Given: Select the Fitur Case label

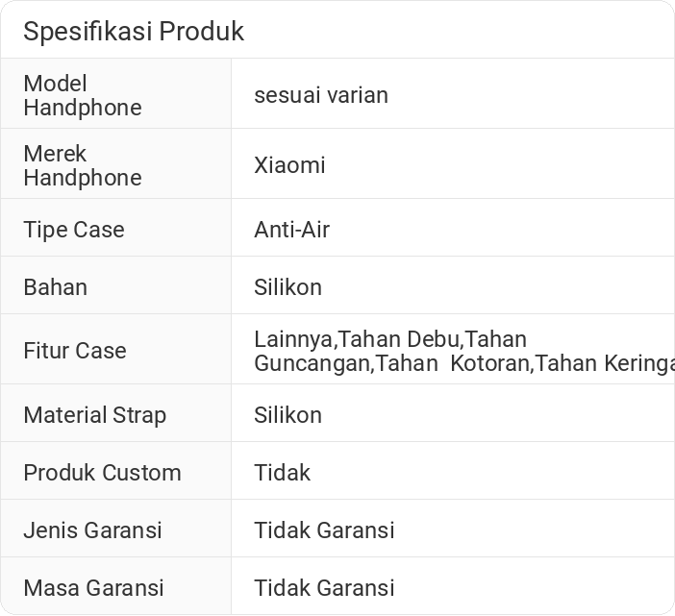Looking at the screenshot, I should 75,351.
